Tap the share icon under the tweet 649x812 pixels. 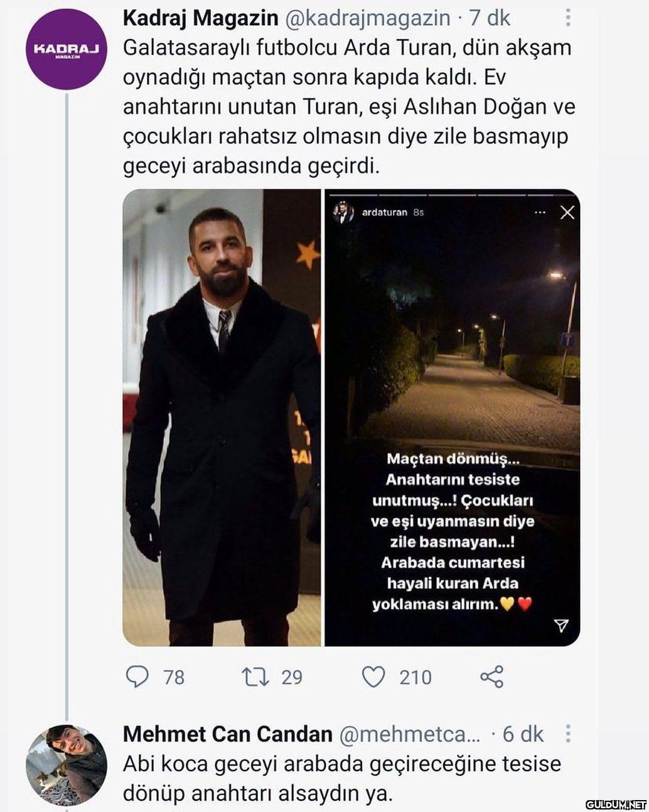pos(491,676)
